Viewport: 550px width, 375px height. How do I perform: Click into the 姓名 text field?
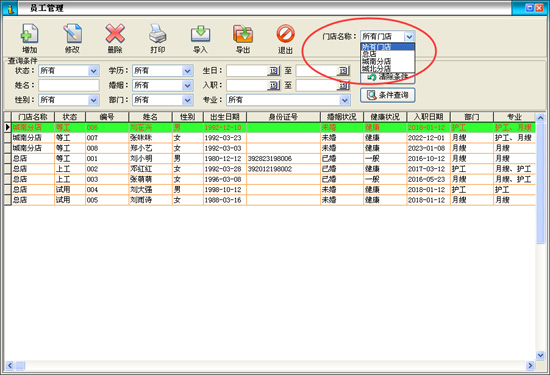pyautogui.click(x=69, y=85)
